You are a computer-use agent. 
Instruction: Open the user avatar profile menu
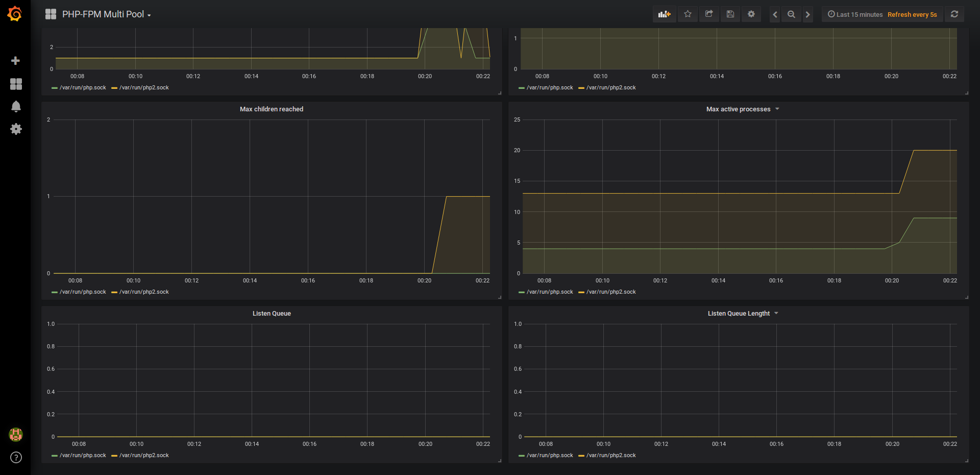point(16,435)
